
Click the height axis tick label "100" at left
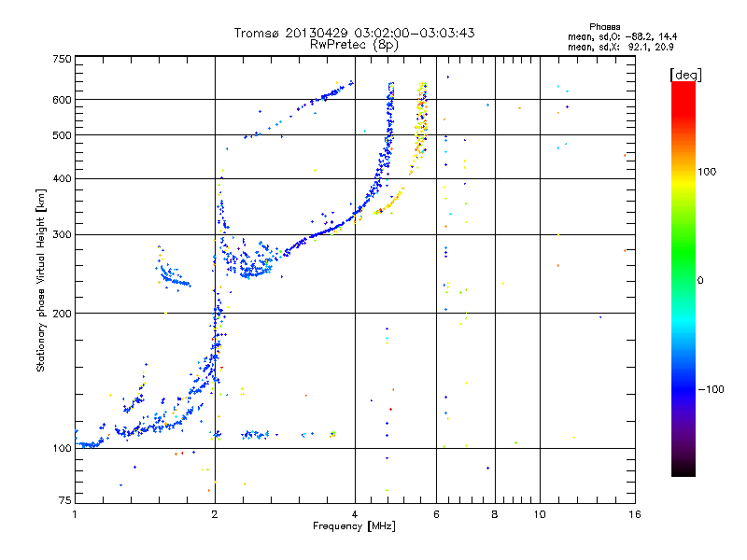click(62, 448)
